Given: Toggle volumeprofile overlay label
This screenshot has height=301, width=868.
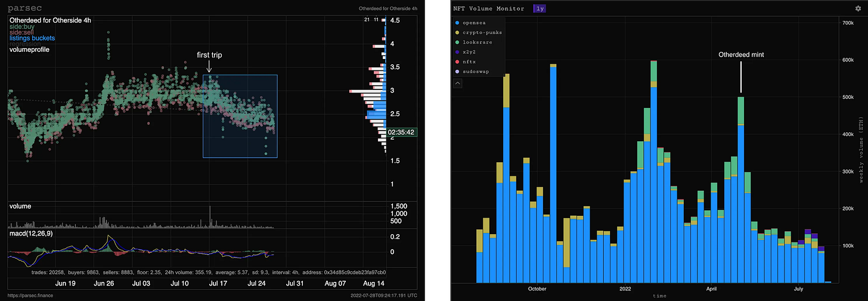Looking at the screenshot, I should point(29,49).
